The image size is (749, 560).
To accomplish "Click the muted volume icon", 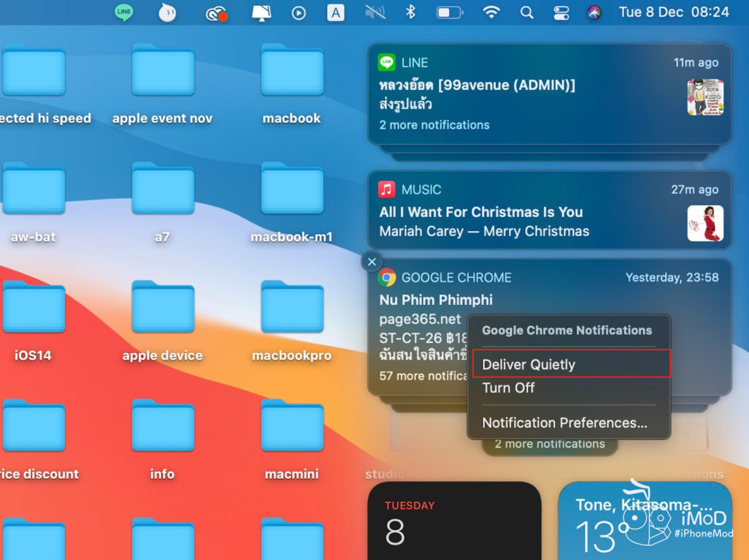I will 374,12.
